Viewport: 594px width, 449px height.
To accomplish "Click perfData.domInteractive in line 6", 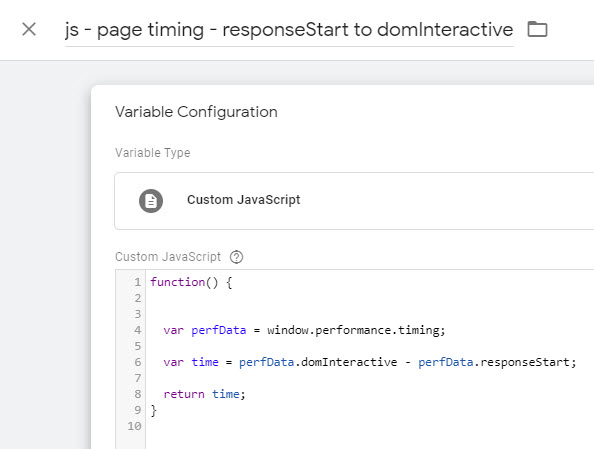I will (318, 362).
